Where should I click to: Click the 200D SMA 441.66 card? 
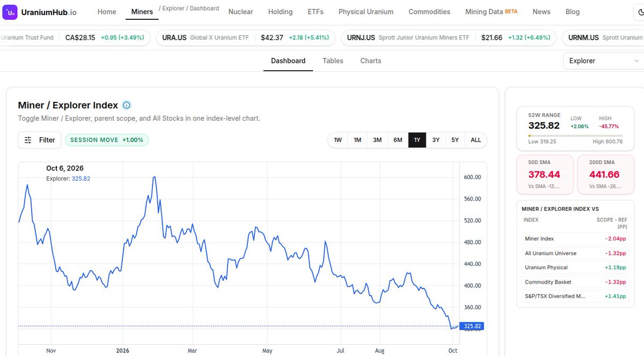[x=605, y=174]
